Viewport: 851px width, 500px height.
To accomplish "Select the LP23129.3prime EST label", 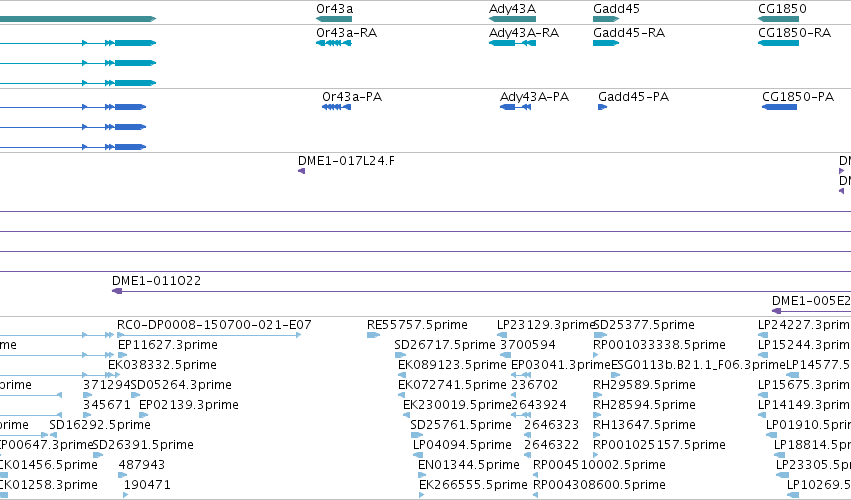I will (547, 325).
